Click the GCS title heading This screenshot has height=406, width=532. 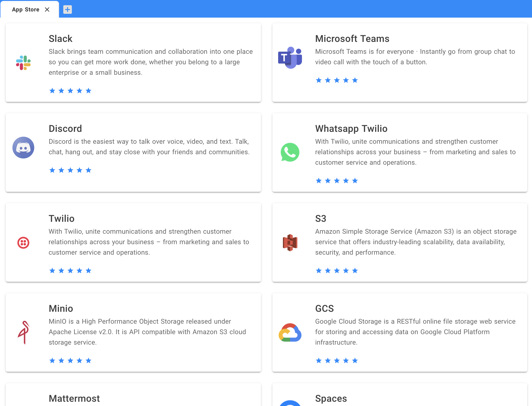pyautogui.click(x=324, y=308)
